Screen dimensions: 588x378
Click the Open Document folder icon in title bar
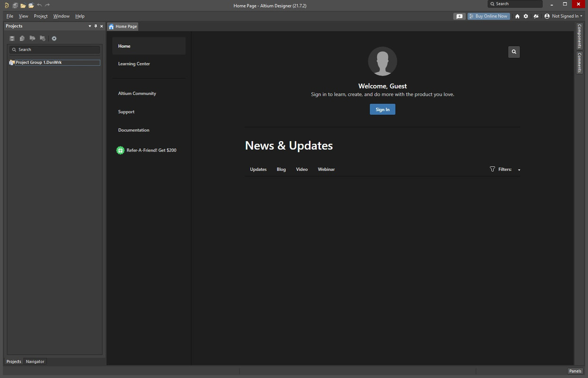[x=23, y=5]
